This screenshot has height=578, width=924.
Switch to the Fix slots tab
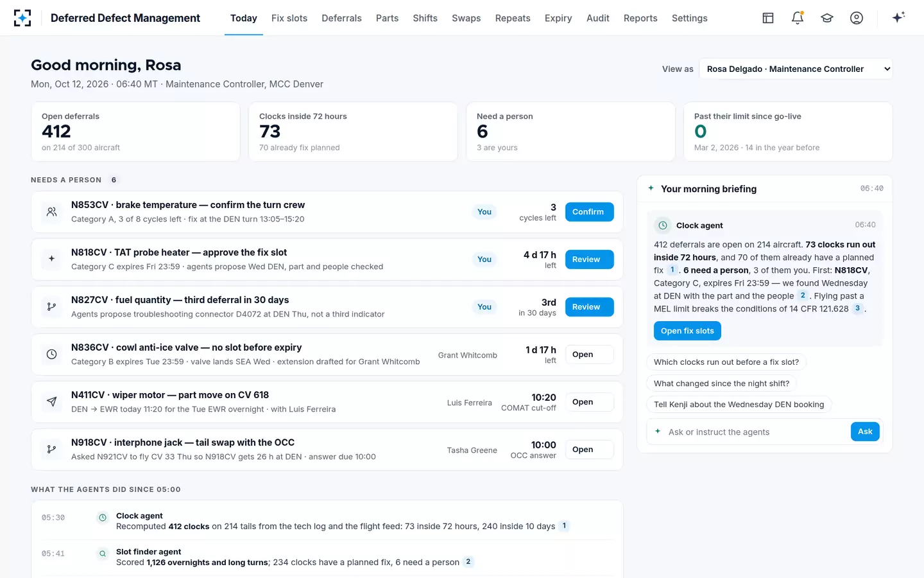pyautogui.click(x=289, y=18)
